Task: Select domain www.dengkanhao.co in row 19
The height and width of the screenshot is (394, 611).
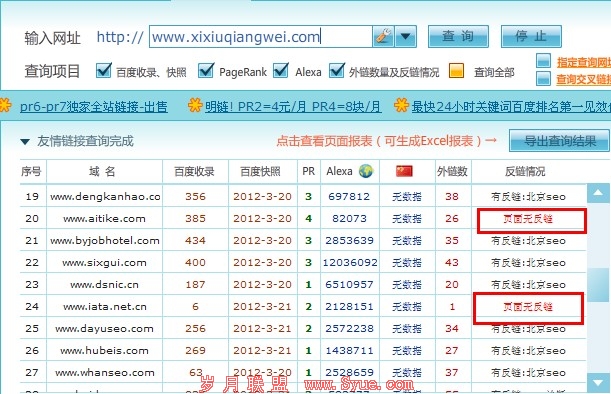Action: (105, 197)
